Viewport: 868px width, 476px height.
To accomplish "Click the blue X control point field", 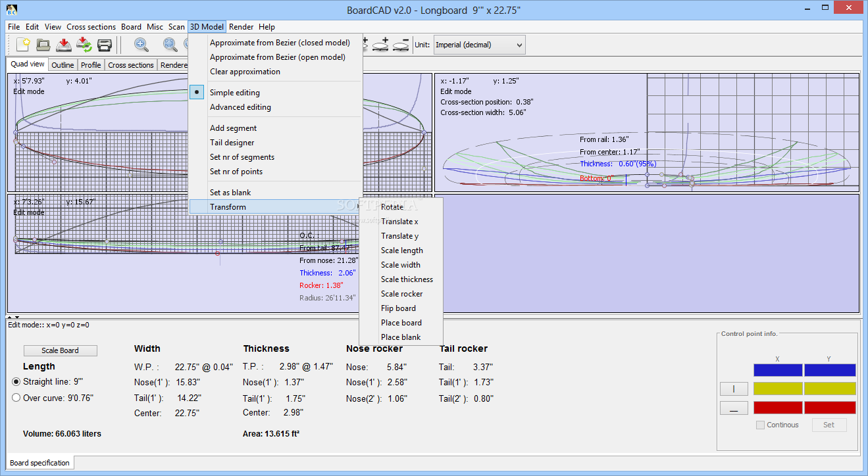I will pyautogui.click(x=778, y=370).
